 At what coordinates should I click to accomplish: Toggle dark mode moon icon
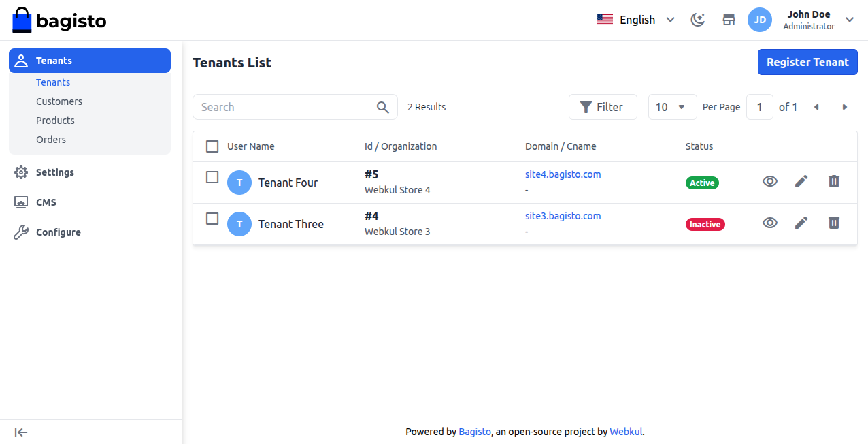(697, 20)
